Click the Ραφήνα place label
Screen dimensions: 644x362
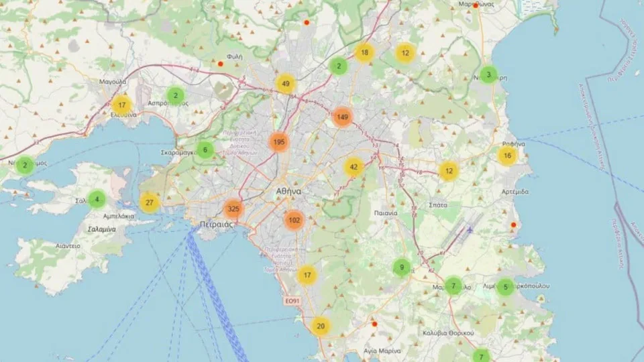(513, 144)
